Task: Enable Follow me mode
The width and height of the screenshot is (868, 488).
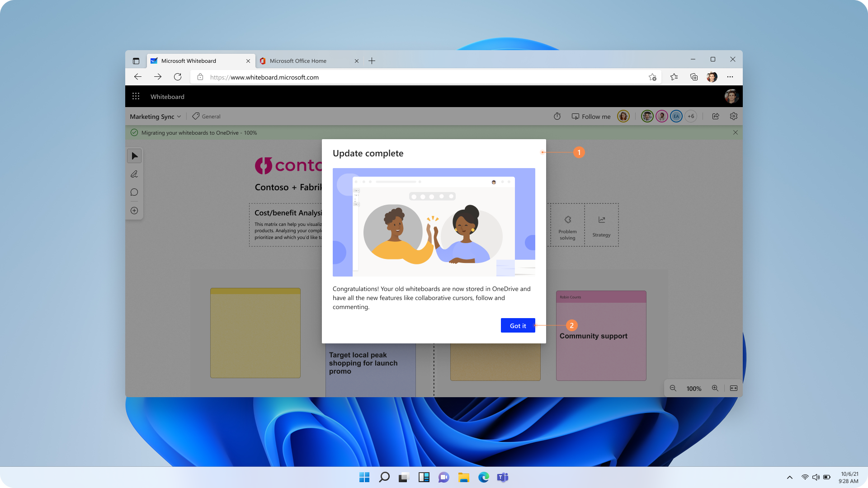Action: coord(591,116)
